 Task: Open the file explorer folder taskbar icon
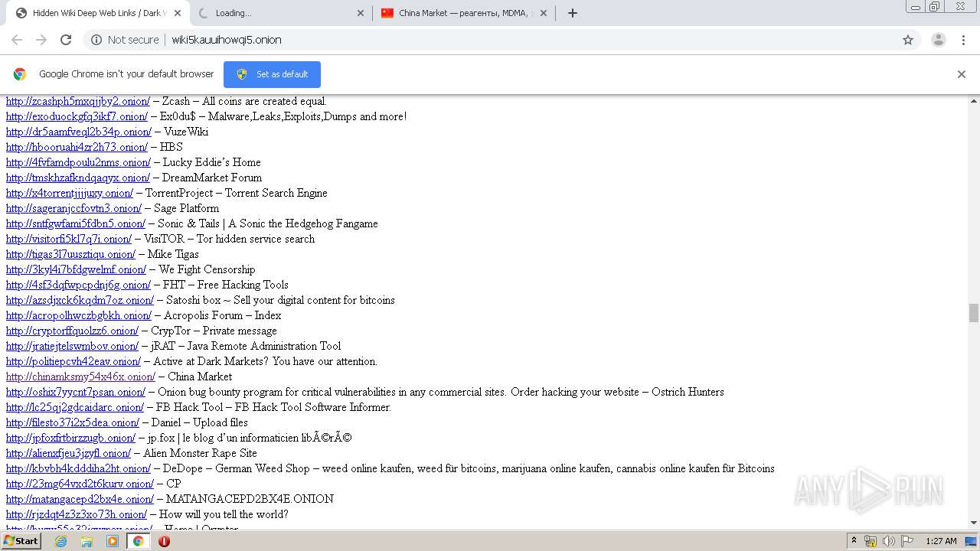click(x=87, y=541)
